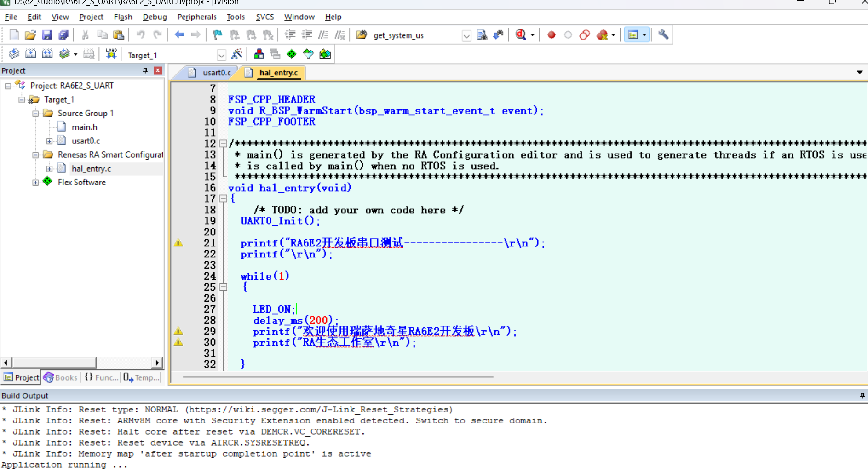Image resolution: width=868 pixels, height=469 pixels.
Task: Select main.h in the project tree
Action: click(84, 127)
